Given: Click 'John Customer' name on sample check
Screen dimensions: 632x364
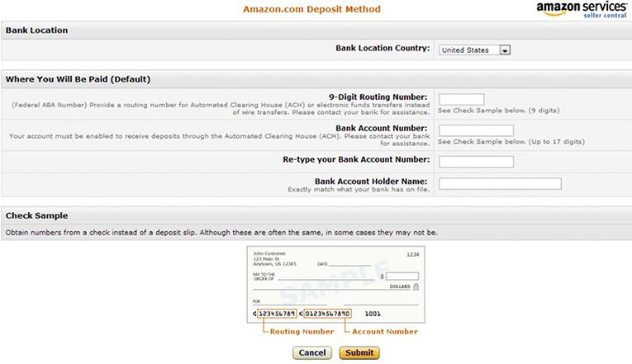Looking at the screenshot, I should point(269,253).
